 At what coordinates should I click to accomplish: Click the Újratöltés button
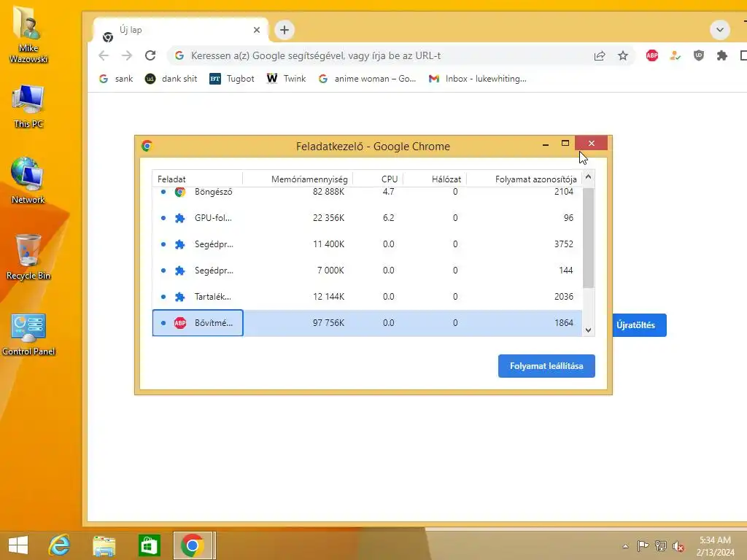click(639, 325)
